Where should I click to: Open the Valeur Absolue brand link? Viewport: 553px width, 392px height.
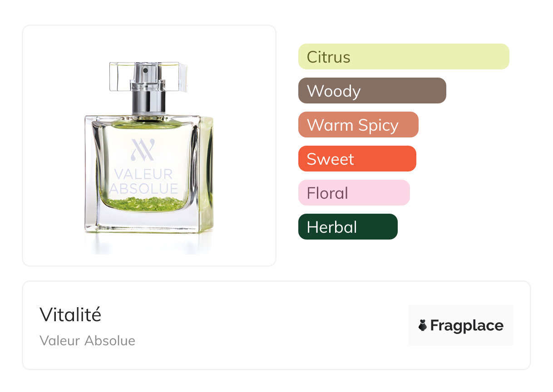(x=87, y=341)
